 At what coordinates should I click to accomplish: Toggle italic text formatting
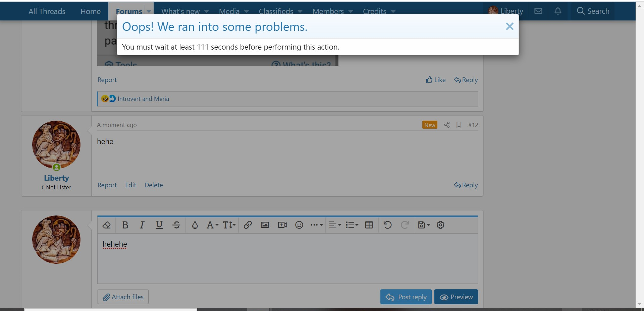pos(142,225)
